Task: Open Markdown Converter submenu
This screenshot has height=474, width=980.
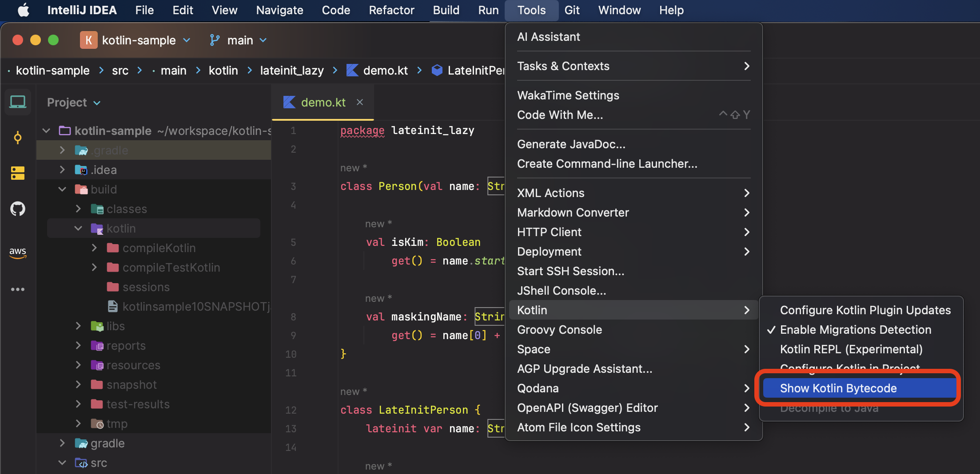Action: click(633, 213)
